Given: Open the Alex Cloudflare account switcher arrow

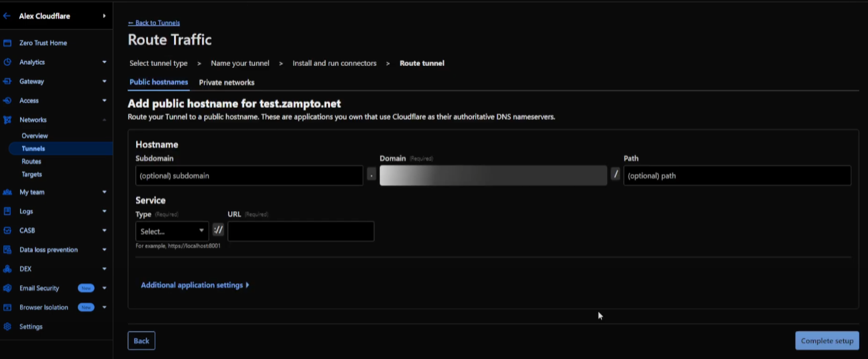Looking at the screenshot, I should [104, 16].
